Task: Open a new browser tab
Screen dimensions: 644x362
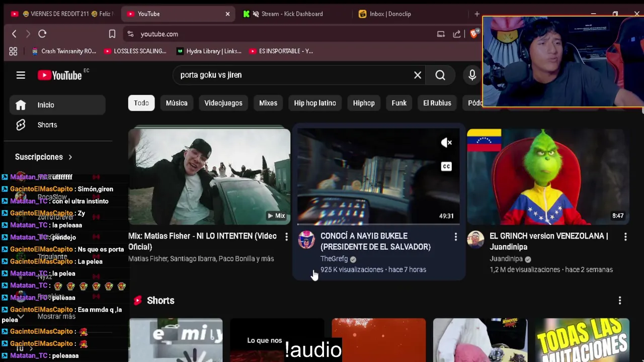Action: point(476,14)
